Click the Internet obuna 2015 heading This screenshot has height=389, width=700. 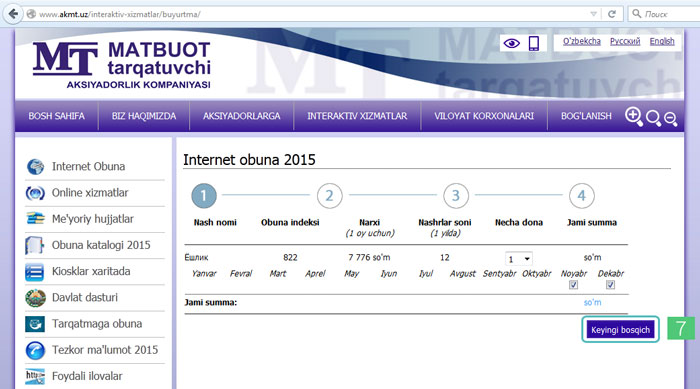(x=249, y=159)
